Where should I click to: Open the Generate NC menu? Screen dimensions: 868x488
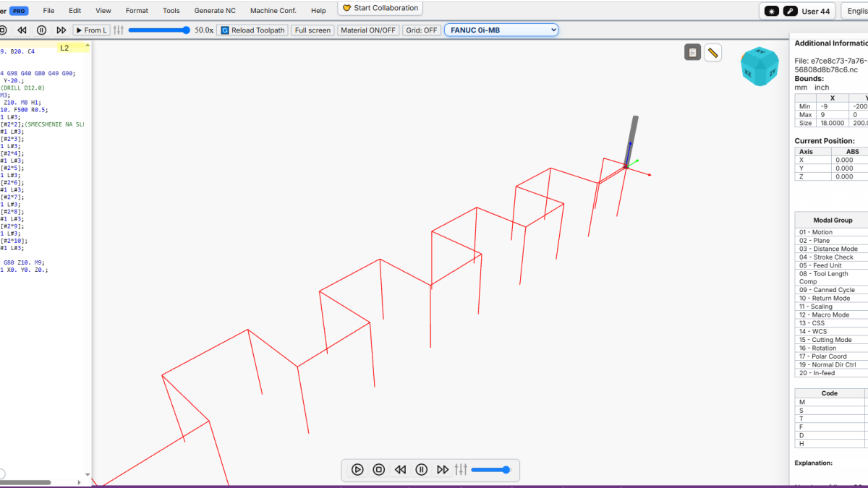click(x=215, y=11)
